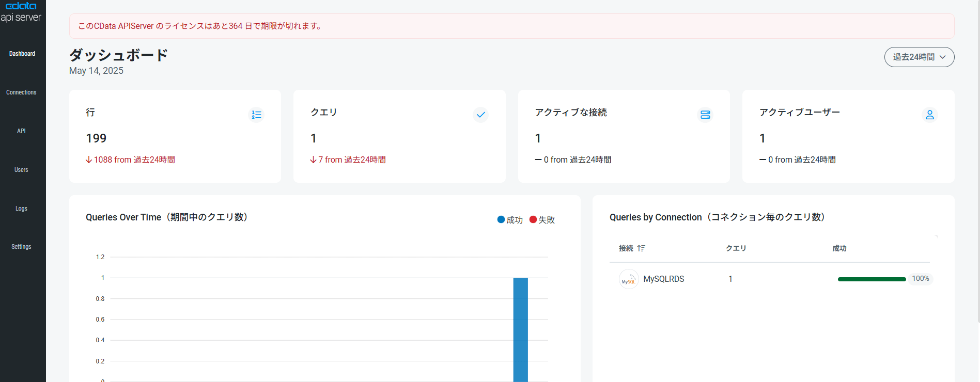Open the 過去24時間 time range dropdown

point(919,57)
